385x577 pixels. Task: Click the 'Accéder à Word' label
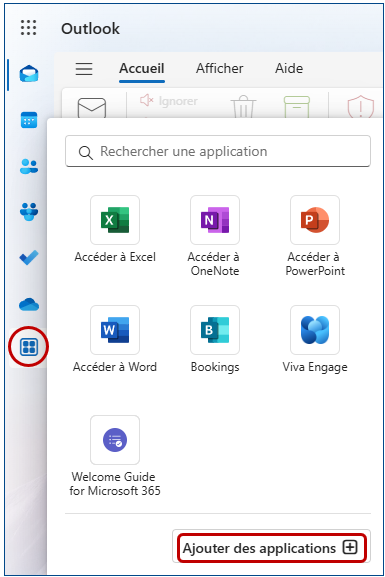(x=115, y=367)
